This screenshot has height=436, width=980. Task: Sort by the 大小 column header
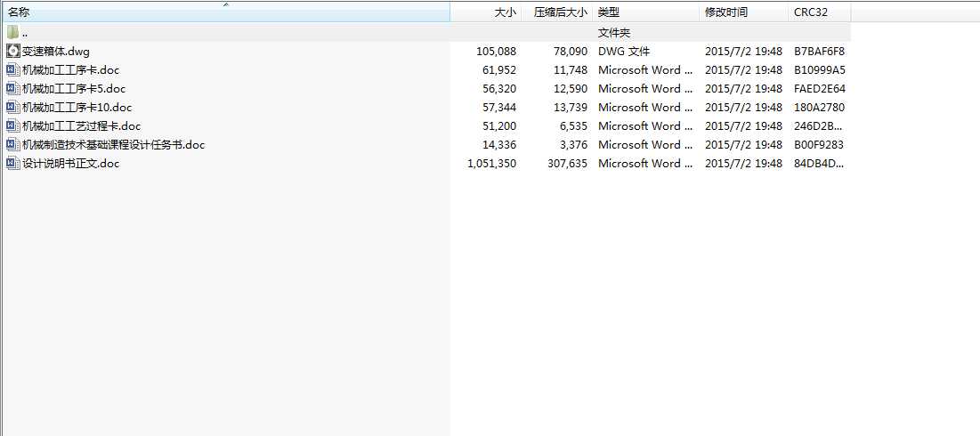coord(486,12)
